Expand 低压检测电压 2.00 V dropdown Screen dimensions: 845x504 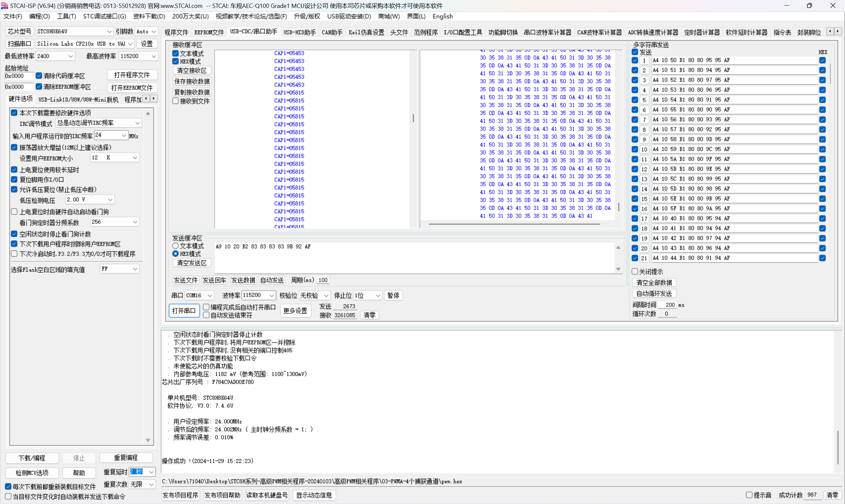pyautogui.click(x=110, y=199)
